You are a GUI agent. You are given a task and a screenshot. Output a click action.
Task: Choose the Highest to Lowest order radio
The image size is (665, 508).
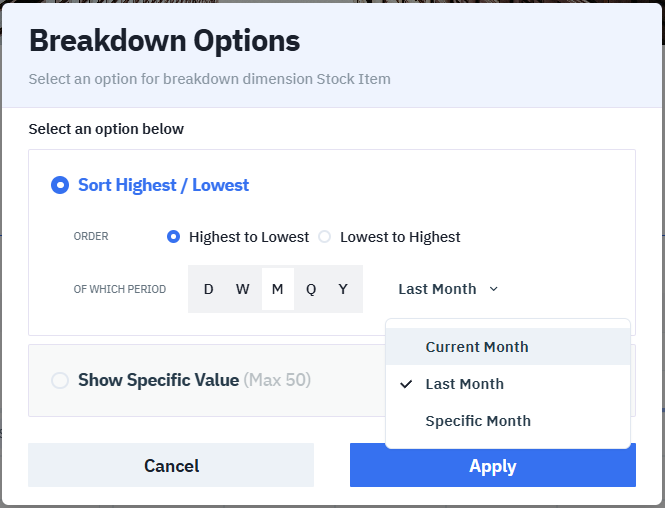[174, 237]
